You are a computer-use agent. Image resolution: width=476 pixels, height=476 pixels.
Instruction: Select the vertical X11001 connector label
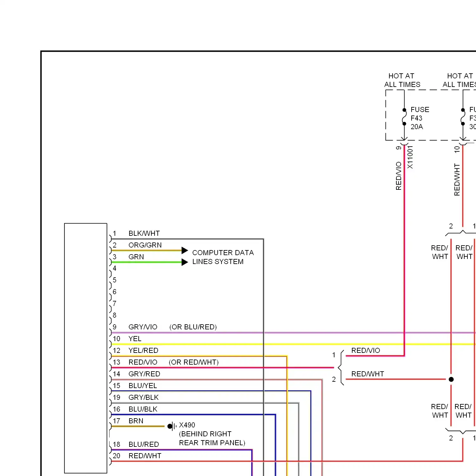(410, 157)
